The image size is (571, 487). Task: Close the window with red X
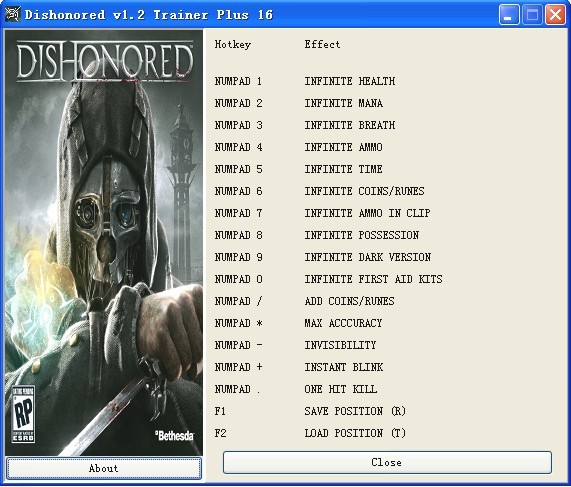[555, 15]
